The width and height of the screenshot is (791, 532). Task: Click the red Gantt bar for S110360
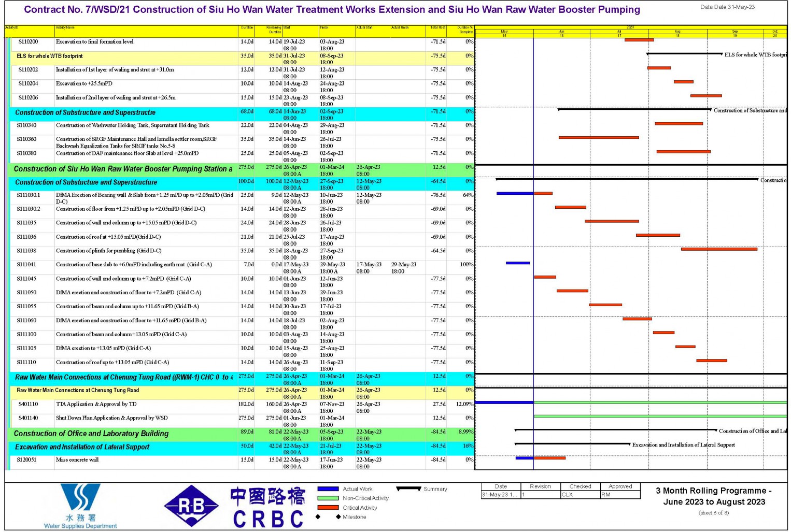599,138
